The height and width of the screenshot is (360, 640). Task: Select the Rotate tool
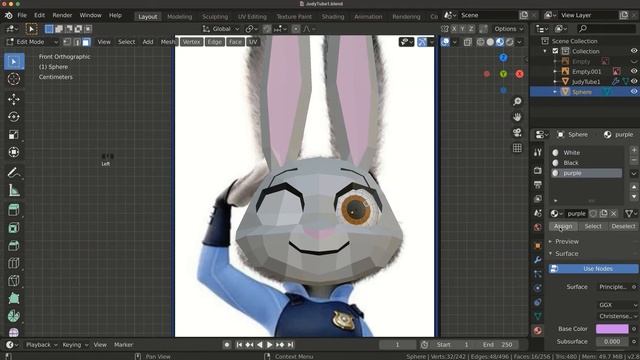[14, 117]
